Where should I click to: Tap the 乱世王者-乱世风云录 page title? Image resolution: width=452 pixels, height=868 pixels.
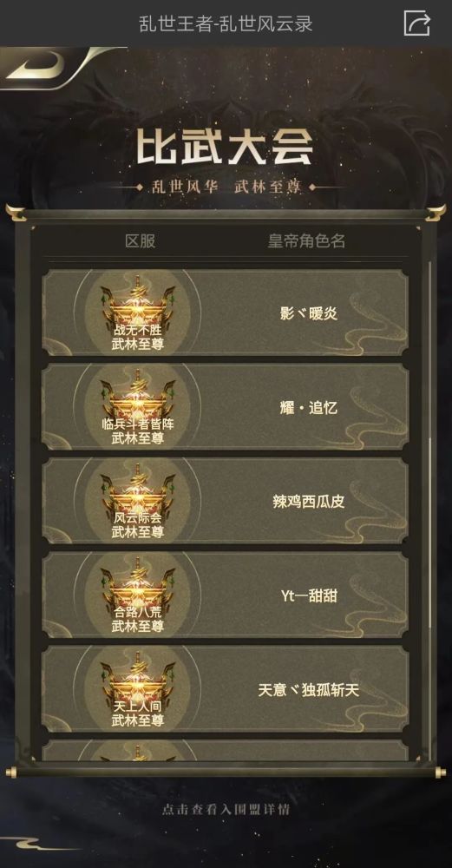[226, 23]
